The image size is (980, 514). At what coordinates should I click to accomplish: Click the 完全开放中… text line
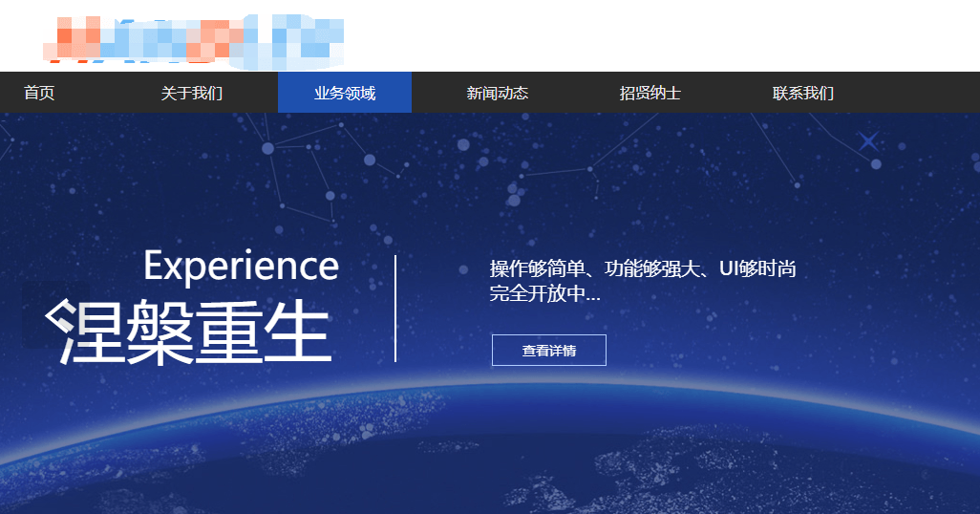pos(545,293)
